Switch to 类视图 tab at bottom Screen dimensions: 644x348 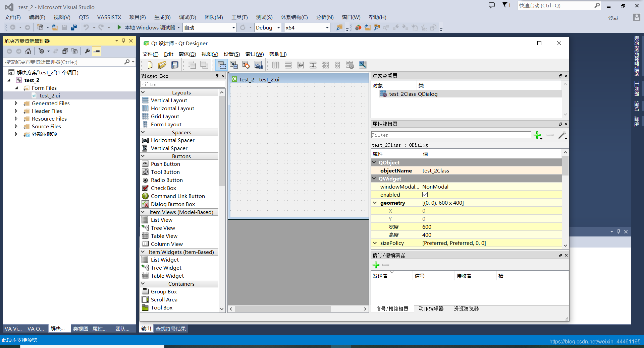click(x=80, y=329)
